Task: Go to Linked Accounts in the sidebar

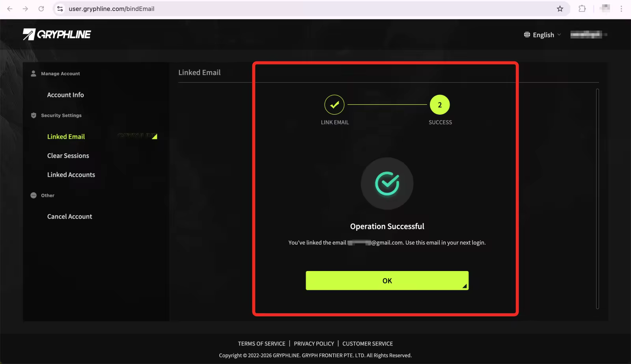Action: point(71,175)
